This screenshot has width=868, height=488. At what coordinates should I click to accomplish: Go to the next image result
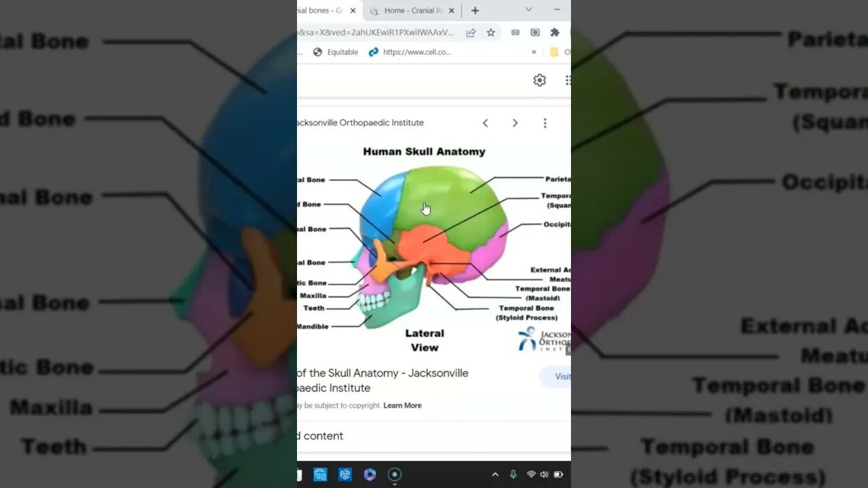click(515, 123)
